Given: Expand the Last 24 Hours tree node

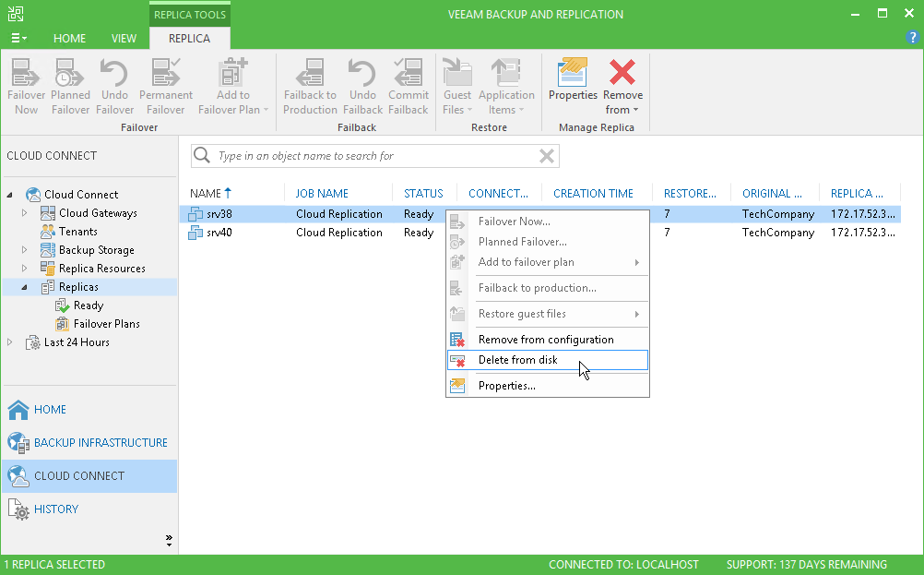Looking at the screenshot, I should (x=10, y=342).
